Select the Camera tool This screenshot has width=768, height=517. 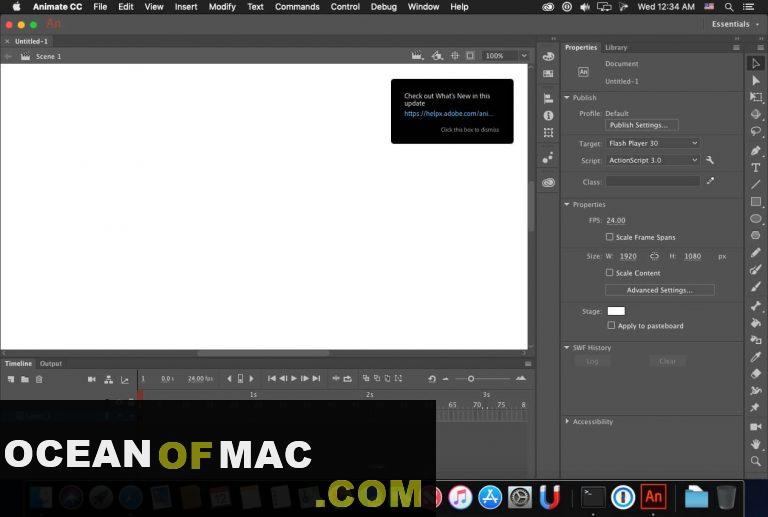tap(756, 427)
